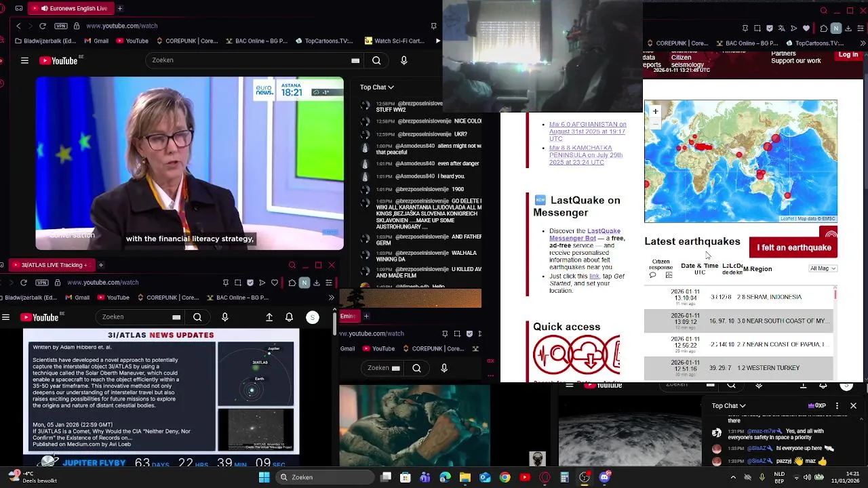Image resolution: width=868 pixels, height=488 pixels.
Task: Close Top Chat panel in bottom-right window
Action: click(x=853, y=406)
